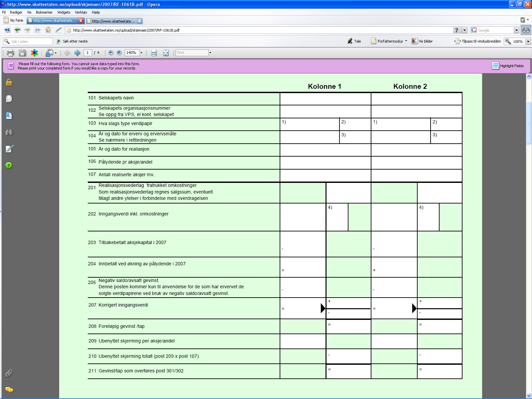Toggle Tilpass til vindusbredden

tap(477, 41)
